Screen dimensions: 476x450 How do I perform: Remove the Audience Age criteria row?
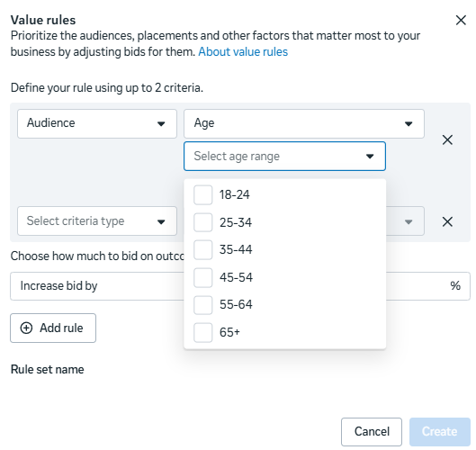coord(447,140)
